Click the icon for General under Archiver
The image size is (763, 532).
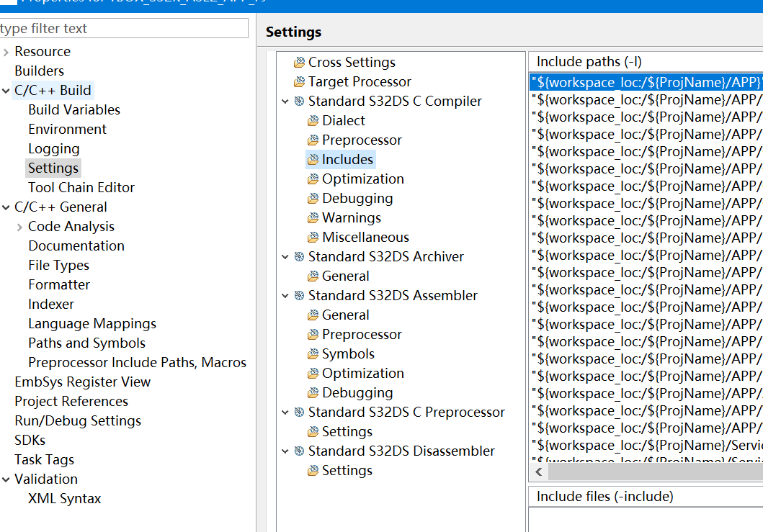coord(313,276)
